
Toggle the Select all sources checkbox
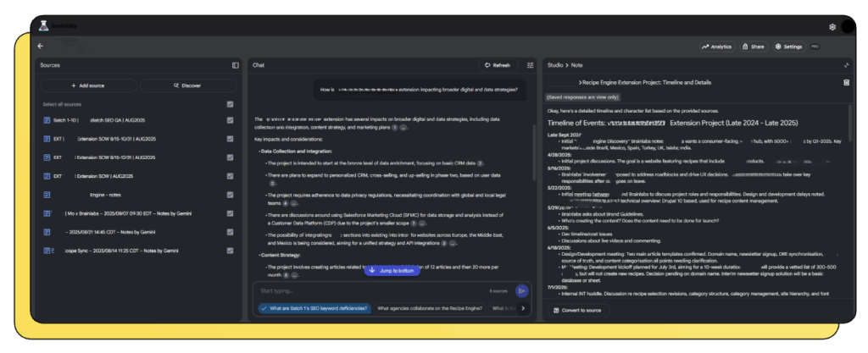[x=231, y=104]
